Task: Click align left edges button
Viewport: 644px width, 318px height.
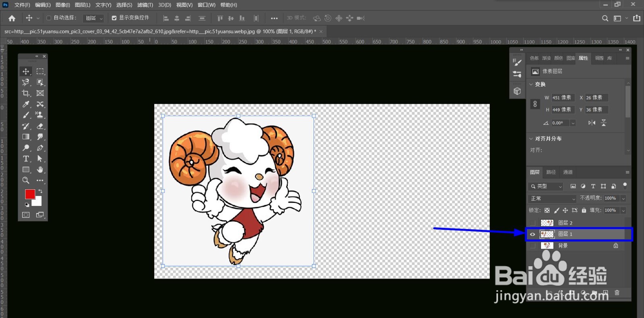Action: coord(166,18)
